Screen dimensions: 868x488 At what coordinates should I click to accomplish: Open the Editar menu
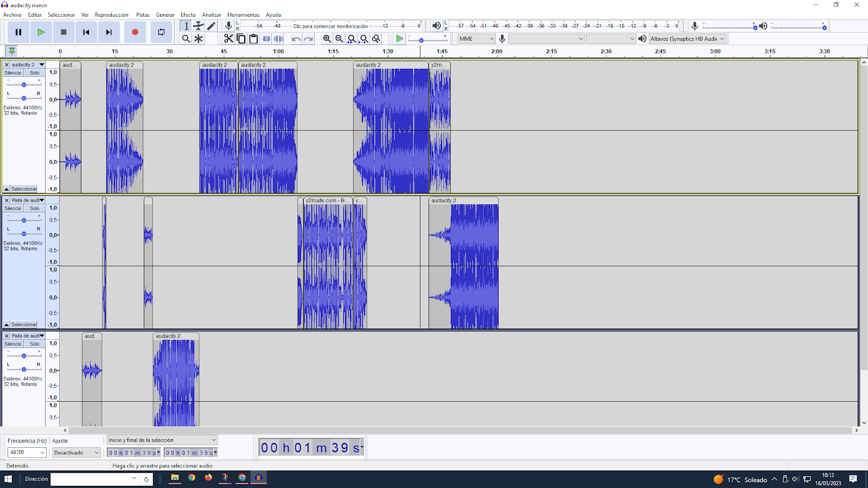tap(35, 15)
